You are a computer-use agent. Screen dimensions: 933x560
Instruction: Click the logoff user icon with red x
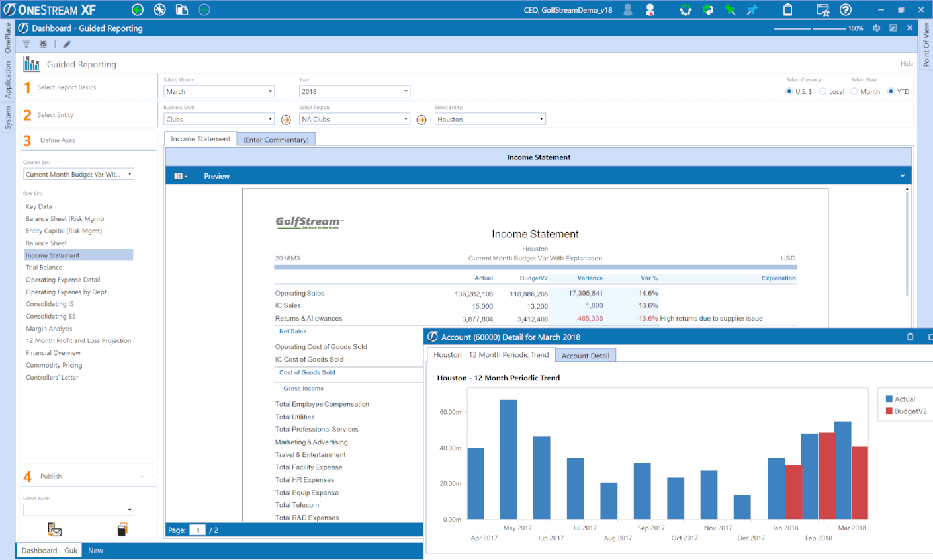tap(650, 10)
